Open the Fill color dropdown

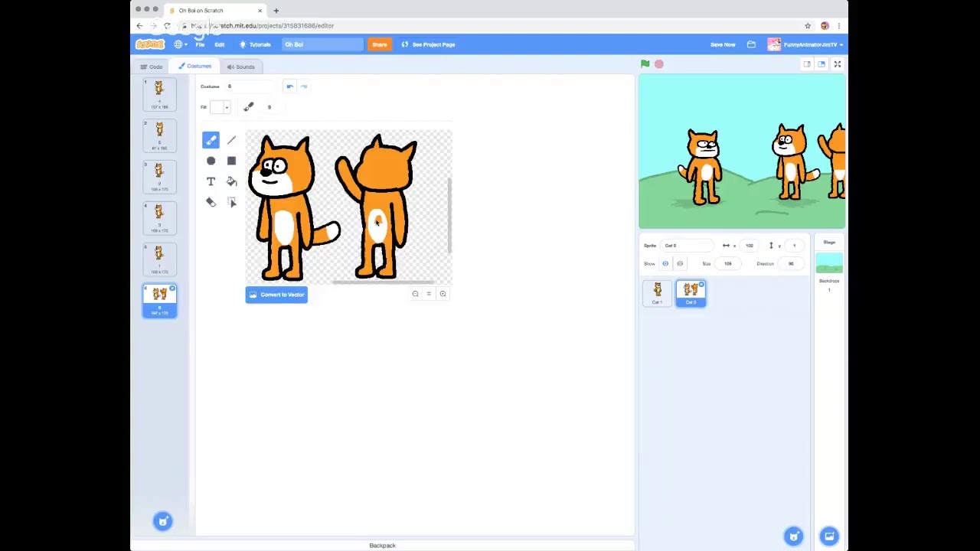click(220, 107)
